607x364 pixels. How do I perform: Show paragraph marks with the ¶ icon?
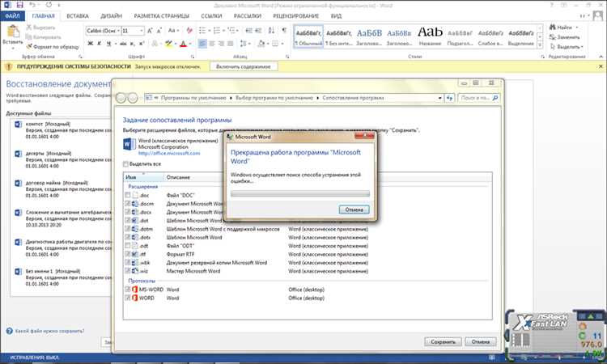[x=285, y=31]
